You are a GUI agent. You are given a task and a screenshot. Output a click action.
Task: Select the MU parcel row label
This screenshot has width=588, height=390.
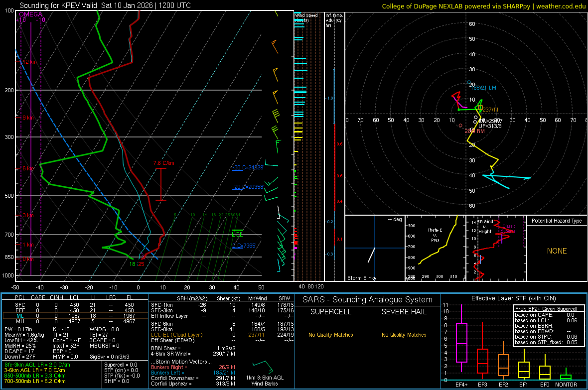(20, 321)
